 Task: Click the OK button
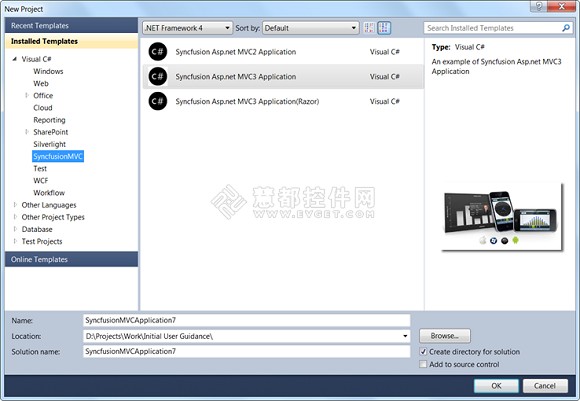coord(496,386)
